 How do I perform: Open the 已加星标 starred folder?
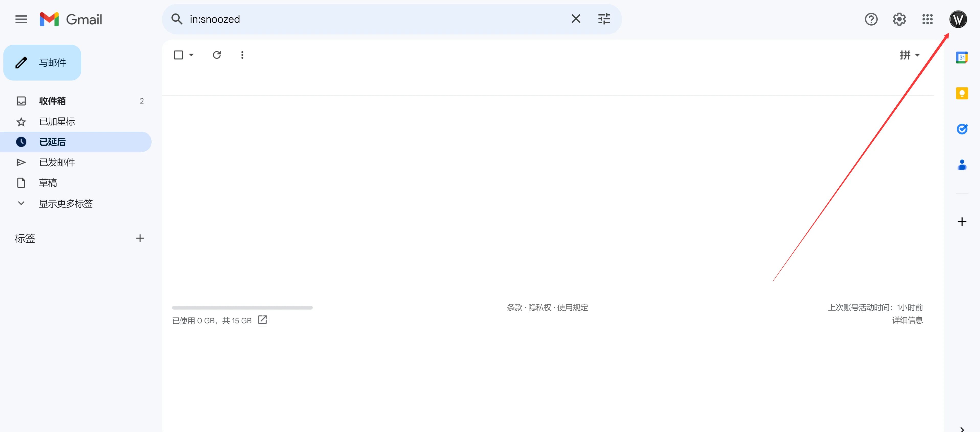tap(76, 122)
